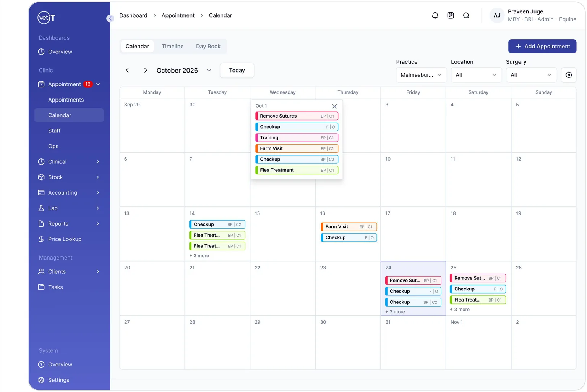
Task: Go to previous month arrow
Action: [127, 70]
